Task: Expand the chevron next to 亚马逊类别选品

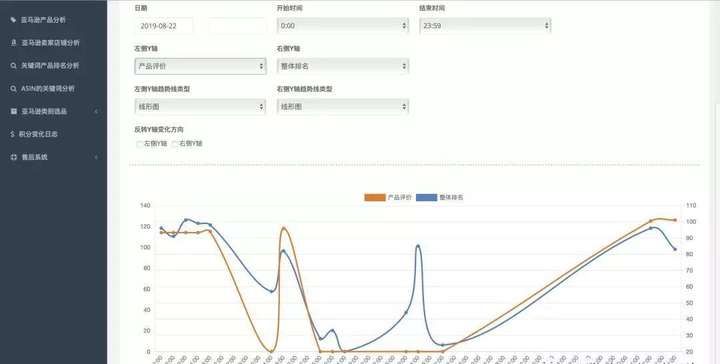Action: pyautogui.click(x=96, y=112)
